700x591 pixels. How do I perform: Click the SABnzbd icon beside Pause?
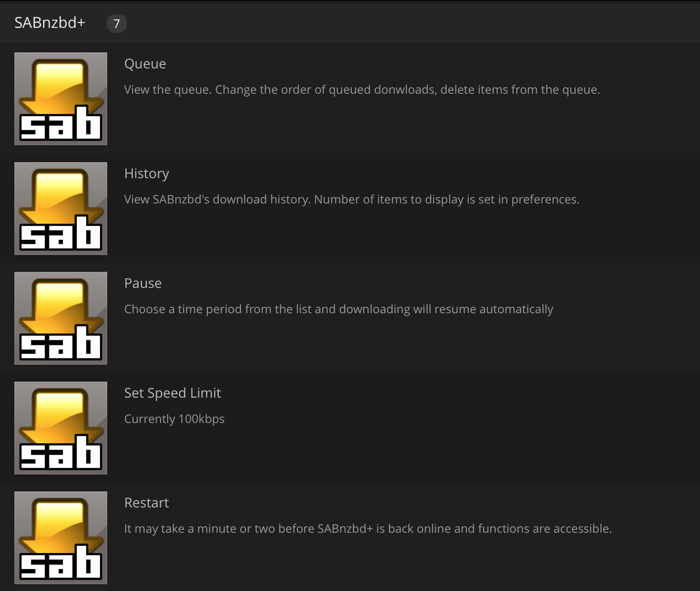coord(61,318)
